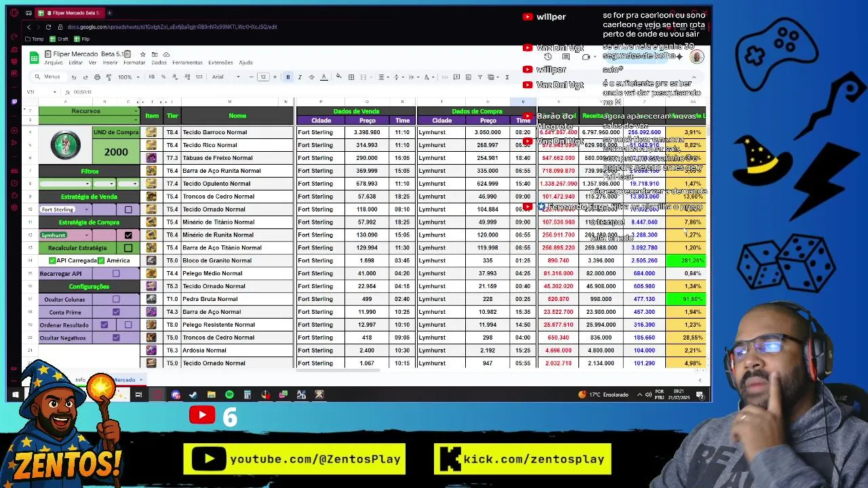Open the horizontal align dropdown
868x488 pixels.
[383, 77]
